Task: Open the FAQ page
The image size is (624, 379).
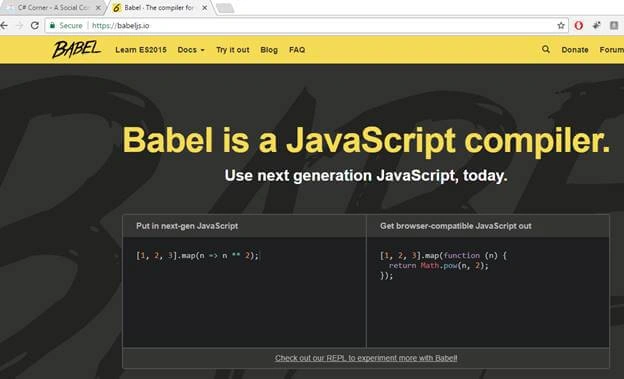Action: point(297,50)
